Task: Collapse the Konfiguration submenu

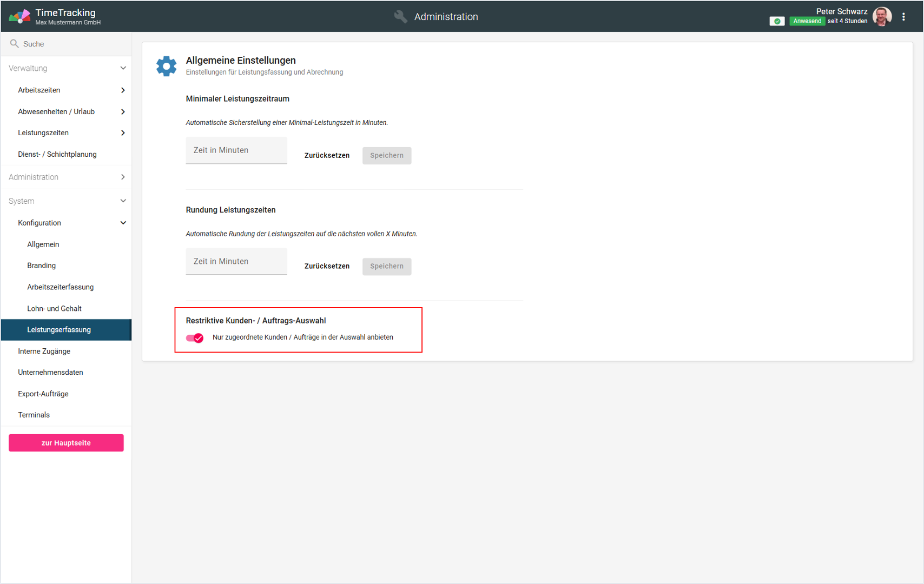Action: click(x=123, y=223)
